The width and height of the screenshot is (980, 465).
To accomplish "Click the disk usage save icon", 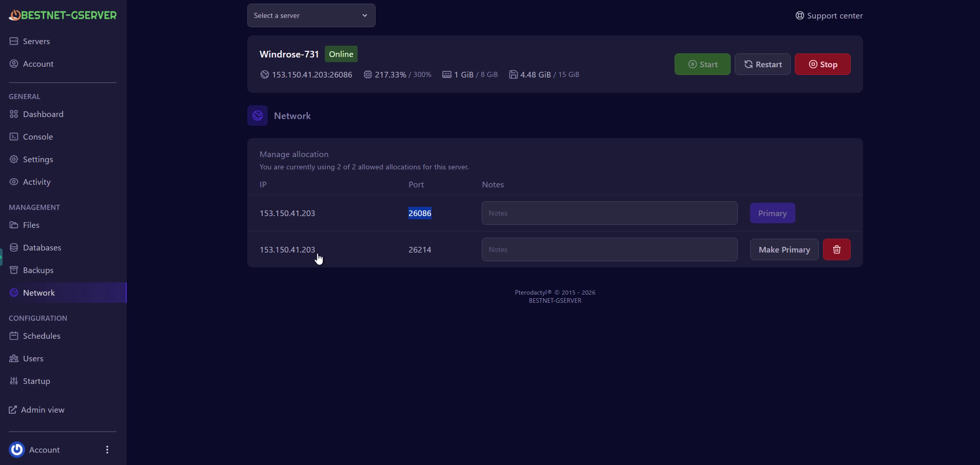I will pyautogui.click(x=513, y=74).
